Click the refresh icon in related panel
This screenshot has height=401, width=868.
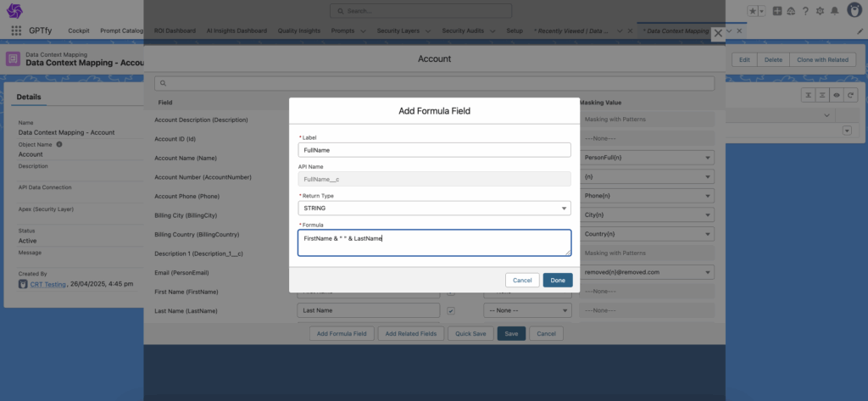850,95
